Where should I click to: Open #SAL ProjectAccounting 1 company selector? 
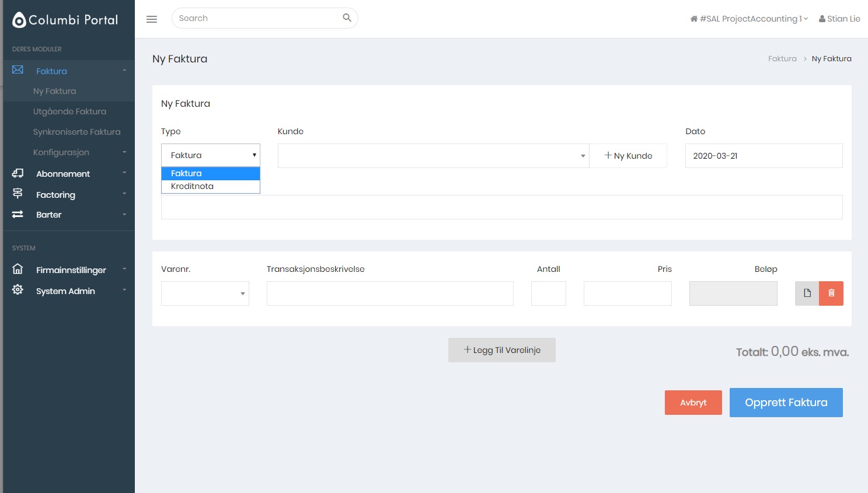[x=749, y=19]
